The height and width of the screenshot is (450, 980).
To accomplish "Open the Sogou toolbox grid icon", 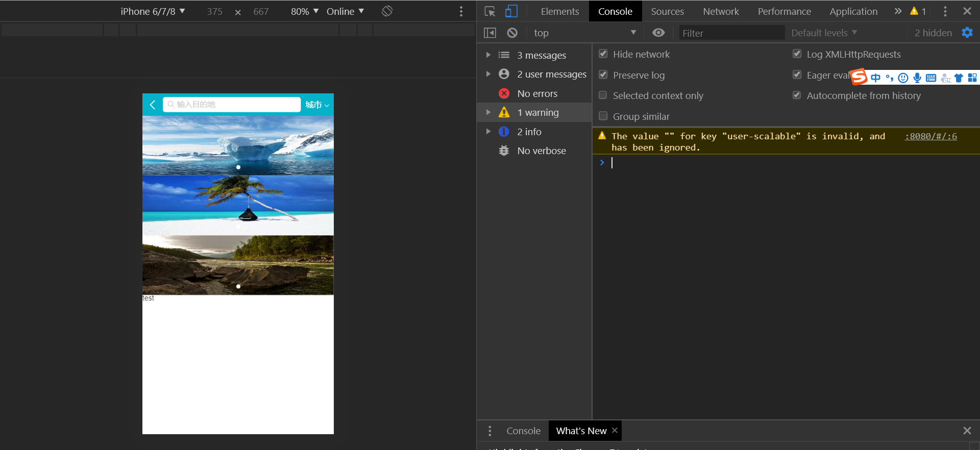I will pos(972,78).
